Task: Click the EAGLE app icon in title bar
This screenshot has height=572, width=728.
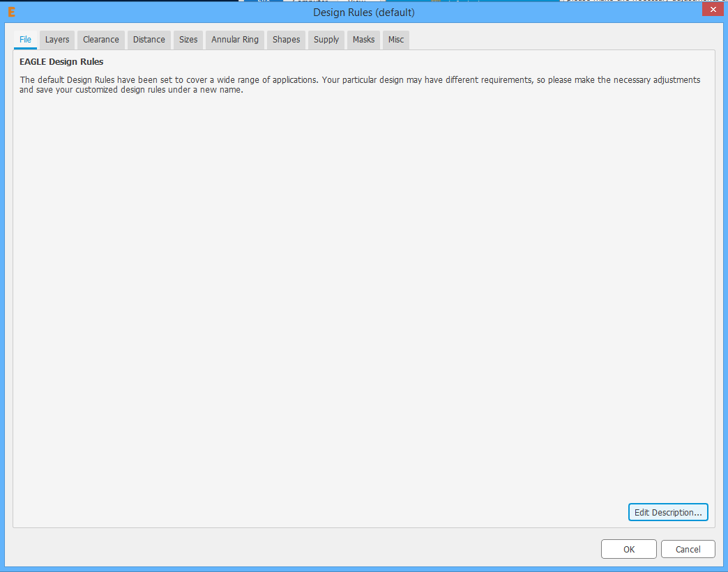Action: pos(12,12)
